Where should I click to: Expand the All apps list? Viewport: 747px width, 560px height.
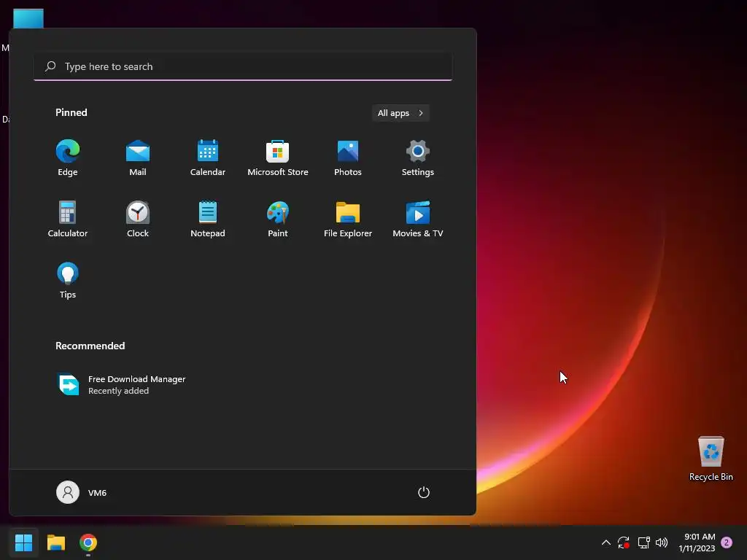(x=400, y=113)
